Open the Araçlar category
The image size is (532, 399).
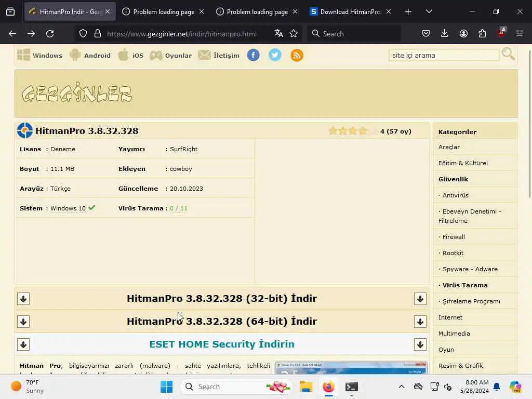[449, 147]
